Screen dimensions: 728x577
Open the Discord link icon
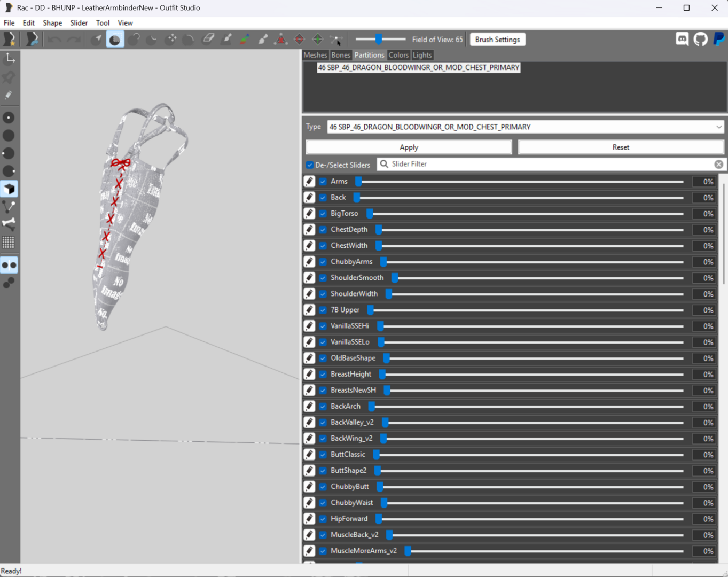(x=682, y=39)
